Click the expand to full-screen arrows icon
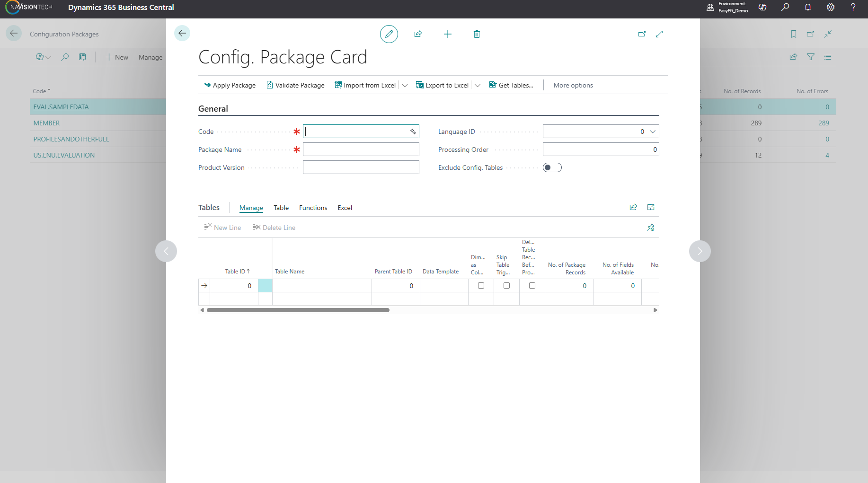This screenshot has height=483, width=868. pos(659,34)
